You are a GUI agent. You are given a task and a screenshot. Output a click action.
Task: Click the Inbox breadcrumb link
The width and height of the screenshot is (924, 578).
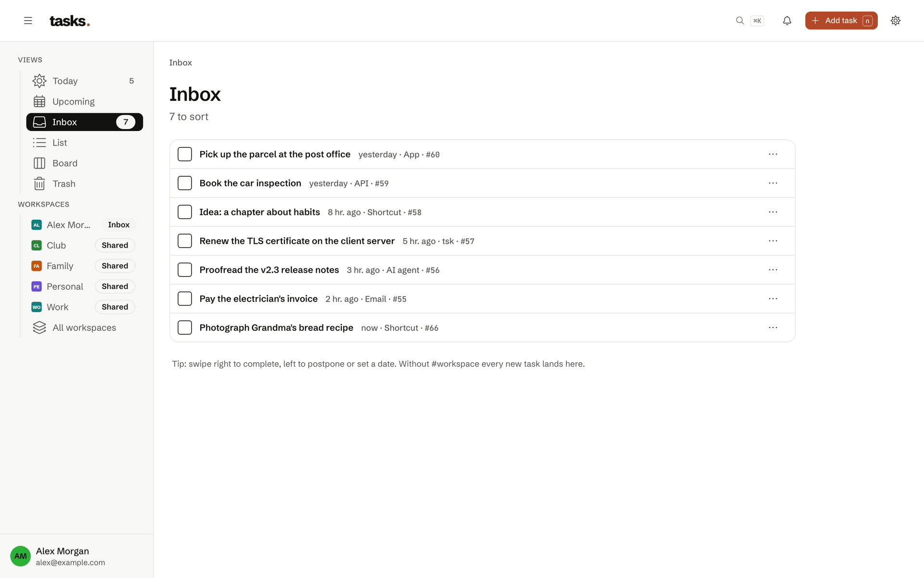[180, 63]
